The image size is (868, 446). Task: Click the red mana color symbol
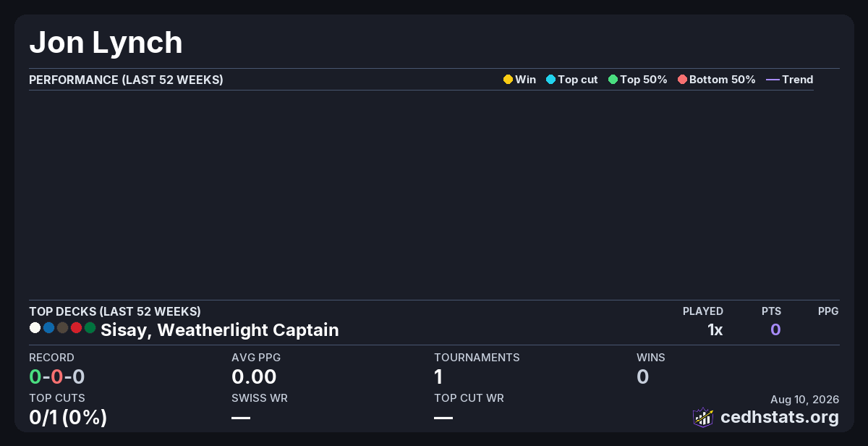pos(76,328)
